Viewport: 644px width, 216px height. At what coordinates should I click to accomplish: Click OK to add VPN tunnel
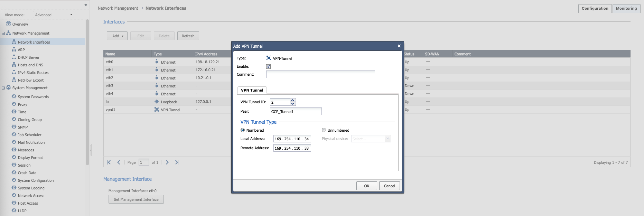tap(366, 186)
